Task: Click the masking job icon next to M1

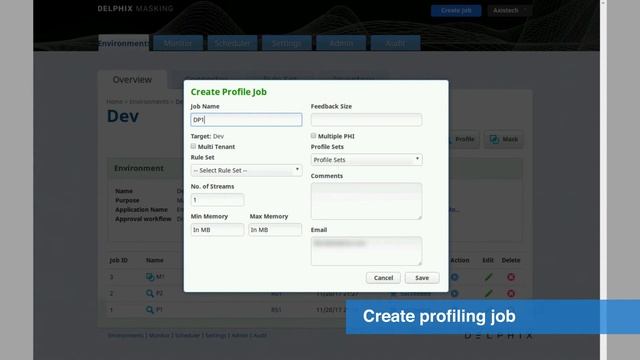Action: (x=150, y=277)
